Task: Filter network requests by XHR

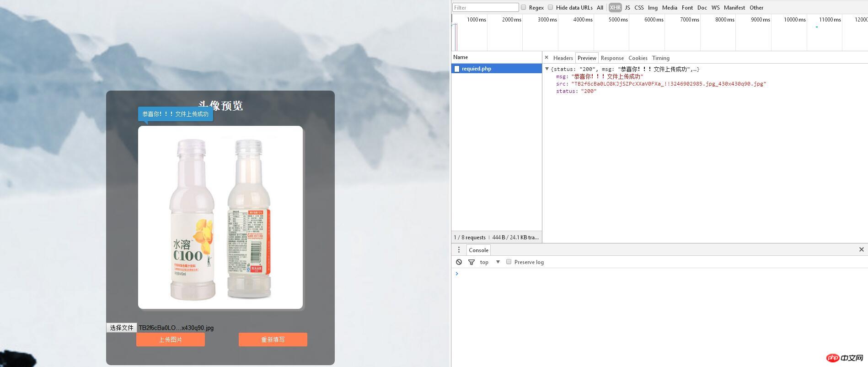Action: pos(615,8)
